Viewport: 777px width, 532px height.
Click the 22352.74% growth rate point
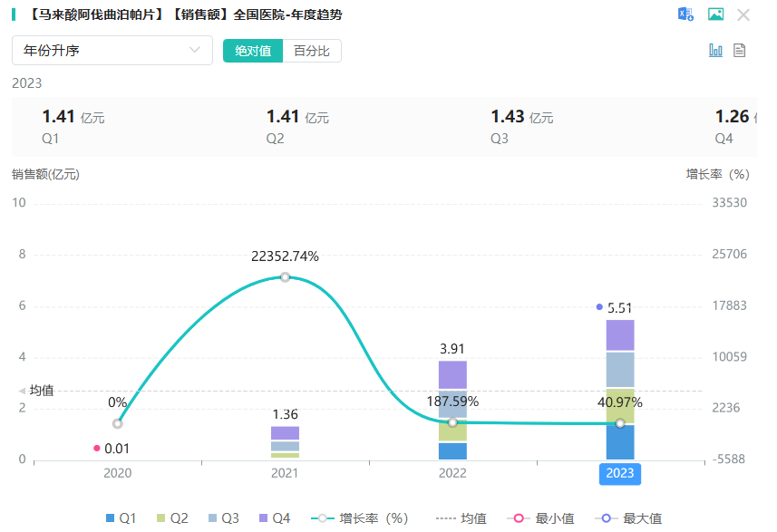pyautogui.click(x=285, y=277)
